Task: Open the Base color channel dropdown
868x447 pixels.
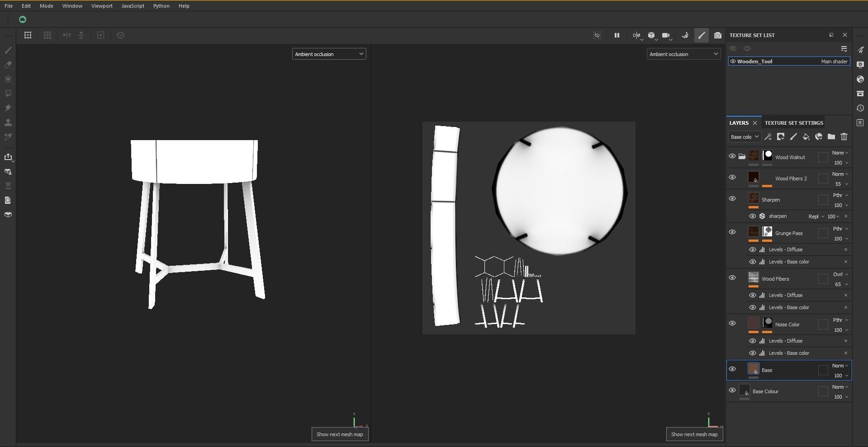Action: point(744,136)
